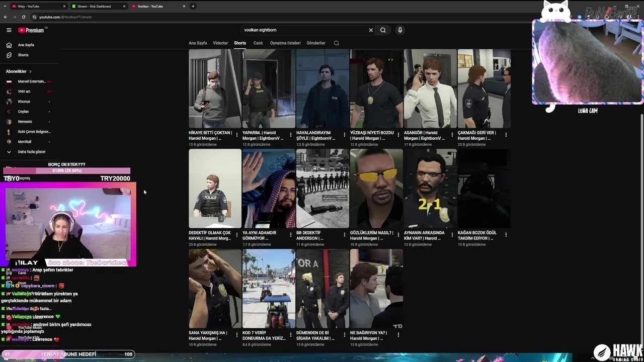Open options for HAVALANDIRAYIM ŞÖYLE short
Screen dimensions: 644x362
click(x=344, y=135)
